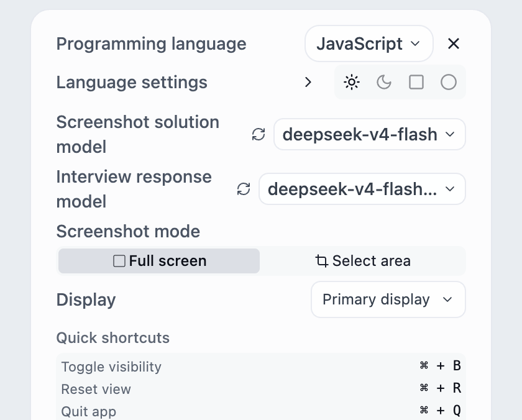This screenshot has height=420, width=522.
Task: Open Screenshot solution model deepseek-v4-flash dropdown
Action: 370,134
